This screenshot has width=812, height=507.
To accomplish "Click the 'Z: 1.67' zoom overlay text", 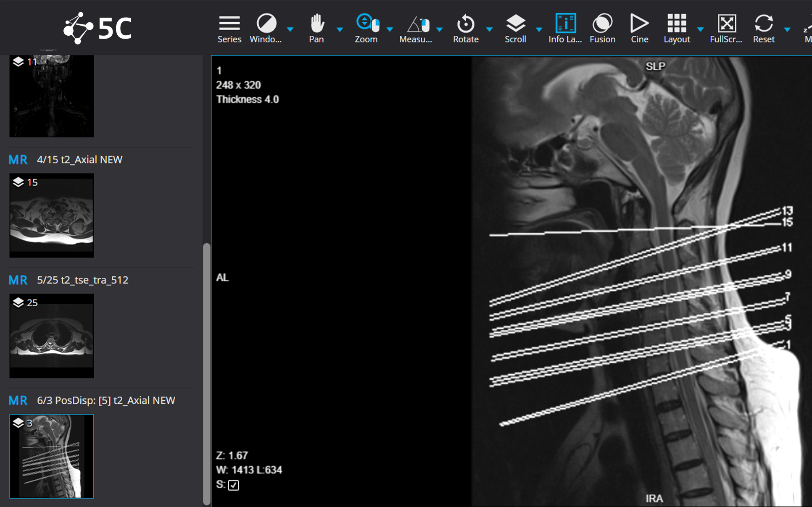I will [232, 456].
